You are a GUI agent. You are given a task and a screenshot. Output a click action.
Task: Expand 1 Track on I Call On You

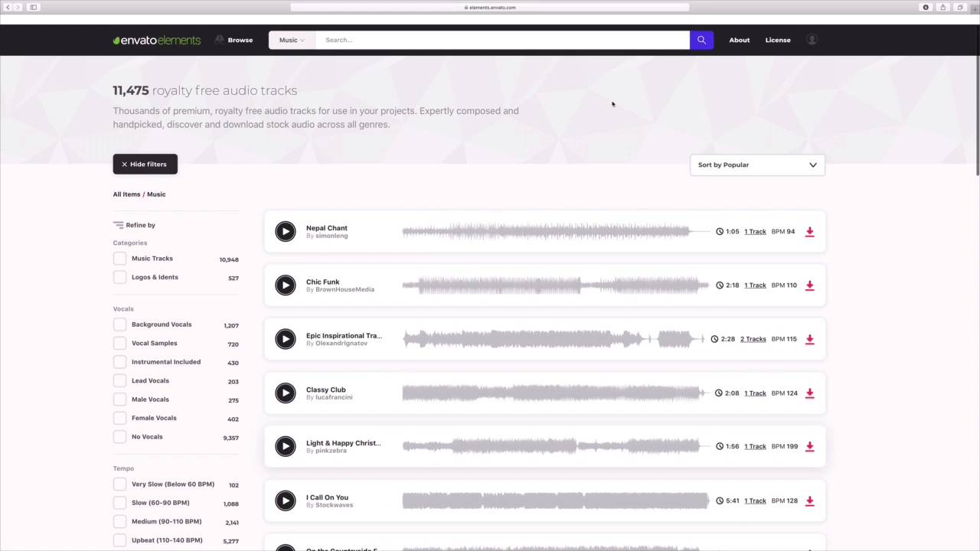(x=755, y=500)
